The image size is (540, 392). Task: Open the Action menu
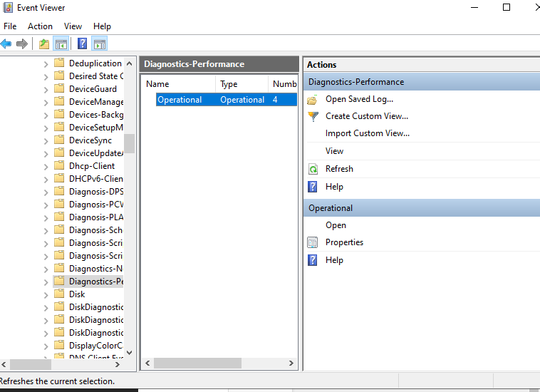click(41, 26)
